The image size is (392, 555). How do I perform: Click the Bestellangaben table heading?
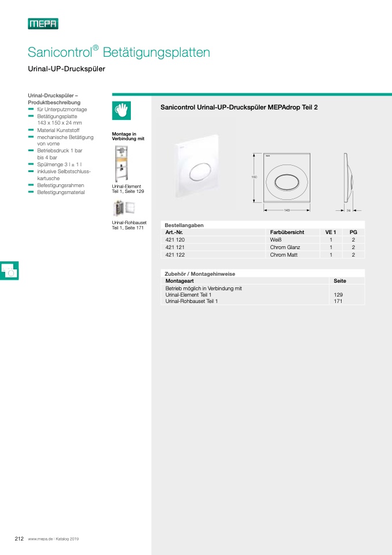[184, 225]
